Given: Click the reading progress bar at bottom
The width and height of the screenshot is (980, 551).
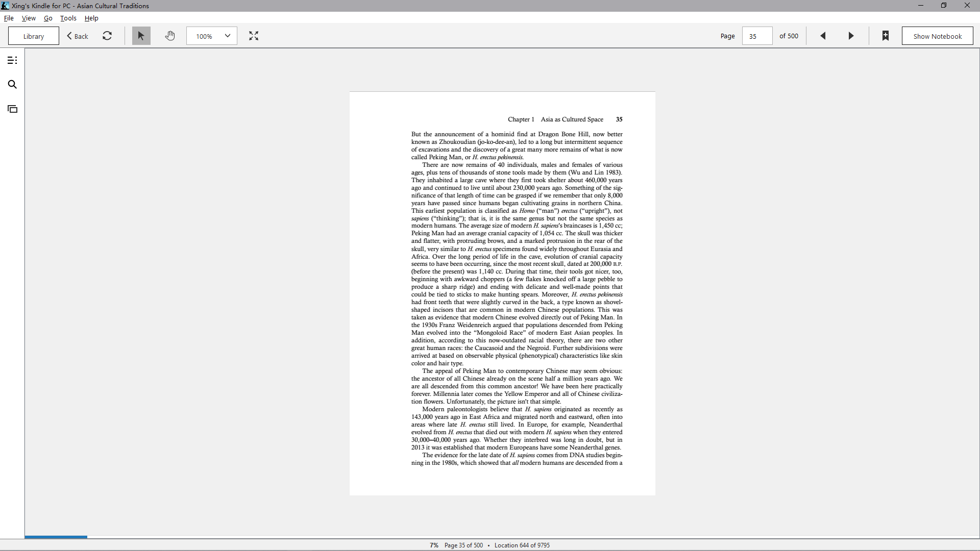Looking at the screenshot, I should tap(502, 537).
